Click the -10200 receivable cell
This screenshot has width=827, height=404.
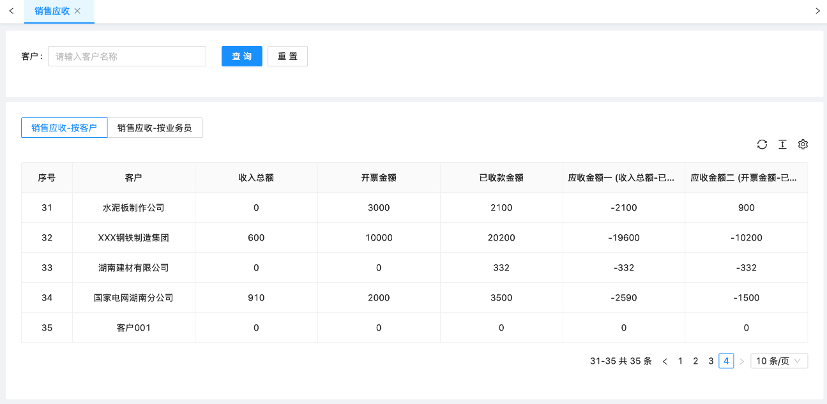coord(746,238)
